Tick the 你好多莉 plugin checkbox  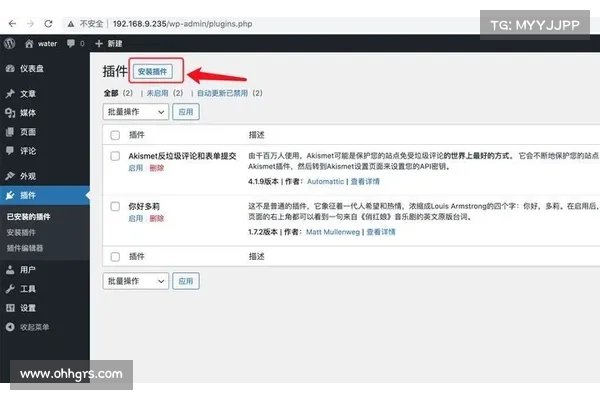(115, 206)
